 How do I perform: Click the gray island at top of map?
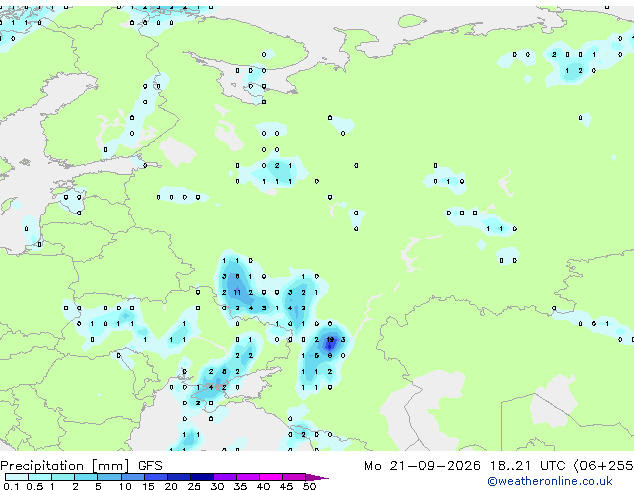[412, 20]
